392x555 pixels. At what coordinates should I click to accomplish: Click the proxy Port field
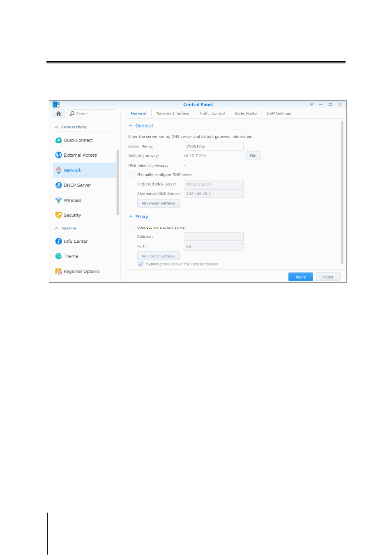tap(213, 246)
